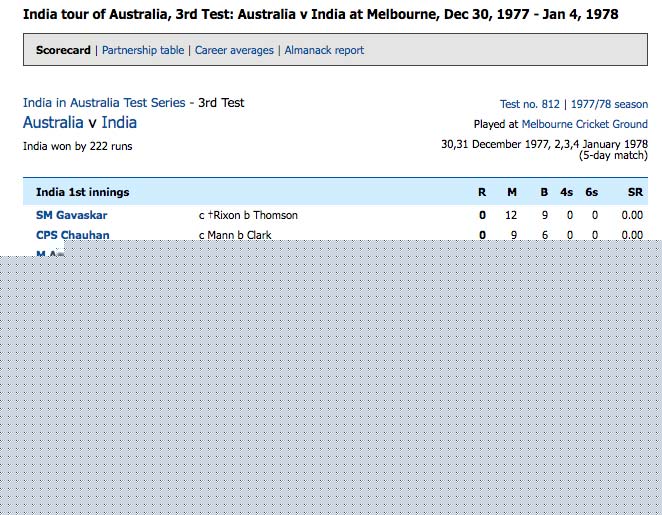
Task: Click Australia team link in match heading
Action: point(53,123)
